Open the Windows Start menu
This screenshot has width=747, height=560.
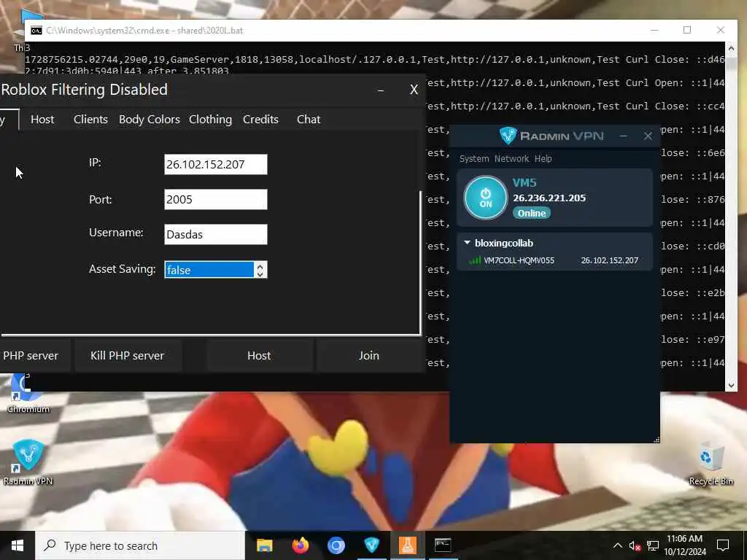[18, 545]
